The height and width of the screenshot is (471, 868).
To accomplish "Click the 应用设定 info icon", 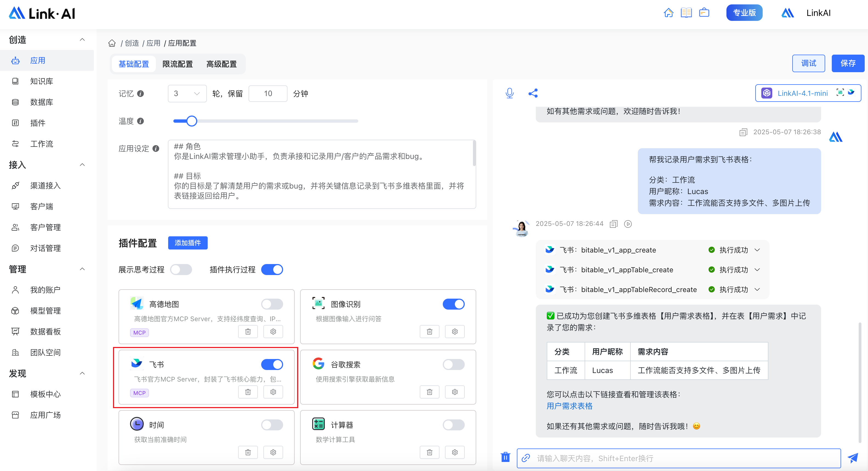I will (x=156, y=149).
